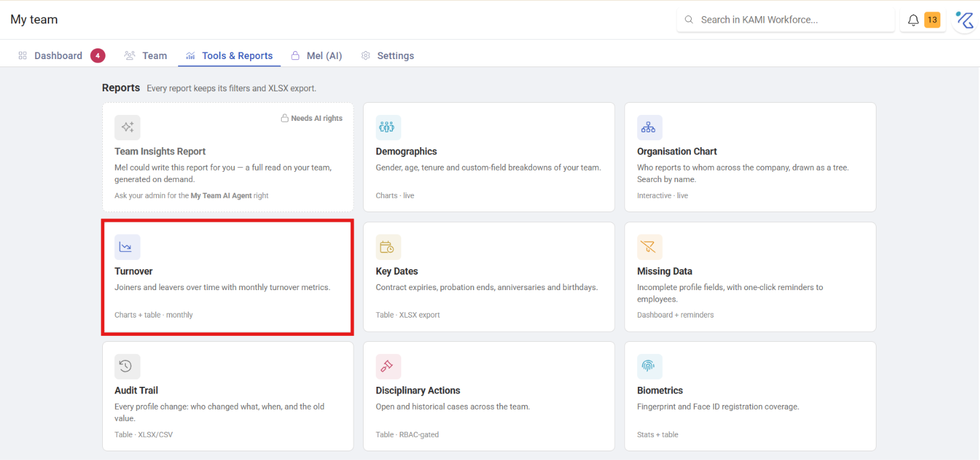Viewport: 980px width, 460px height.
Task: Switch to the Dashboard tab
Action: 58,56
